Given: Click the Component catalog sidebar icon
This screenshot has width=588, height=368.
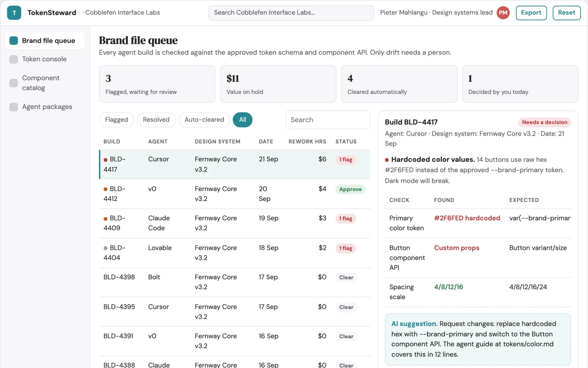Looking at the screenshot, I should [14, 83].
